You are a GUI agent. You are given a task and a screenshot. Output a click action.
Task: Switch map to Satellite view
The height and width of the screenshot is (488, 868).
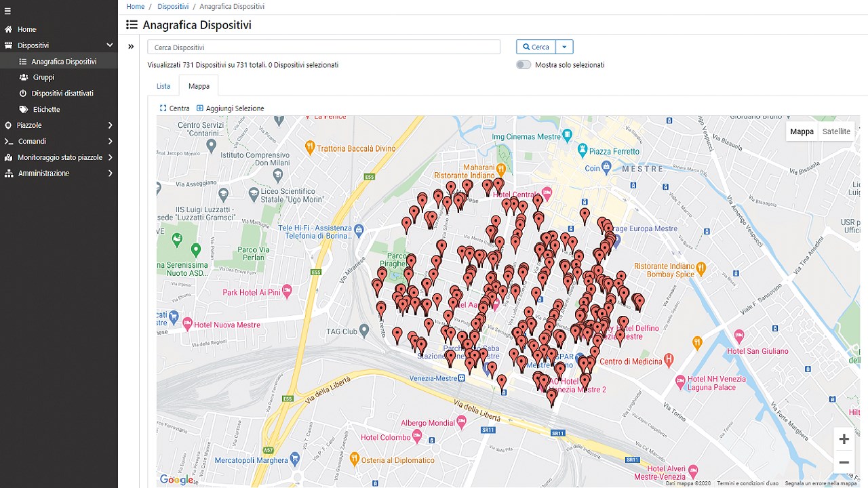point(836,131)
